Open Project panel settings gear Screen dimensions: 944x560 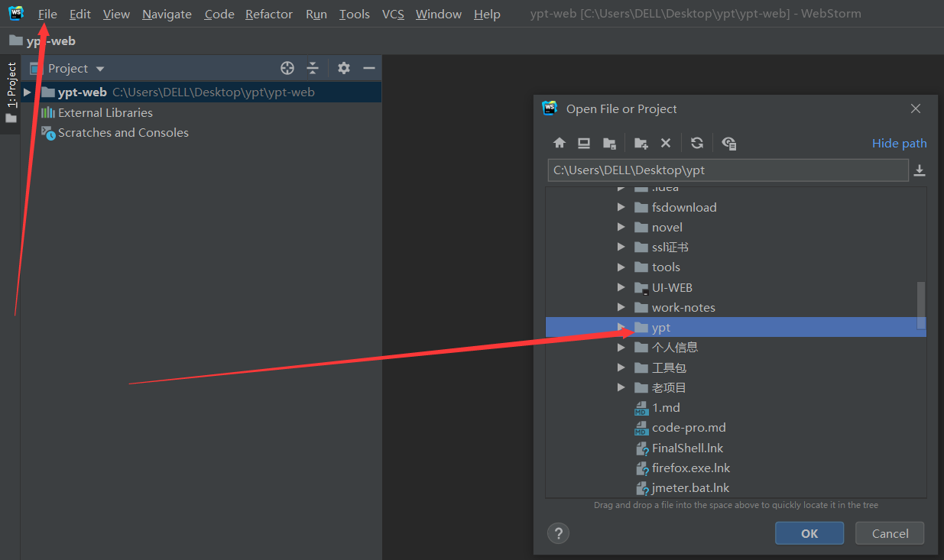click(x=343, y=68)
